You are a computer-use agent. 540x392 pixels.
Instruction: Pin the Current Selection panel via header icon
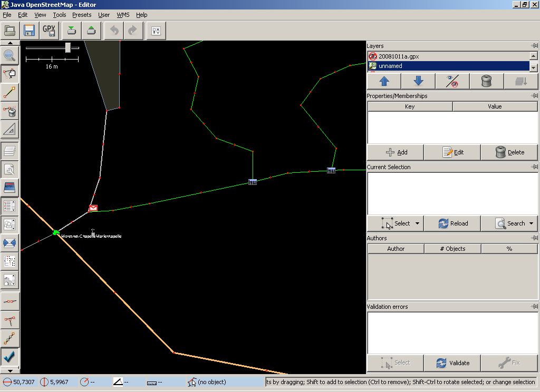tap(534, 167)
